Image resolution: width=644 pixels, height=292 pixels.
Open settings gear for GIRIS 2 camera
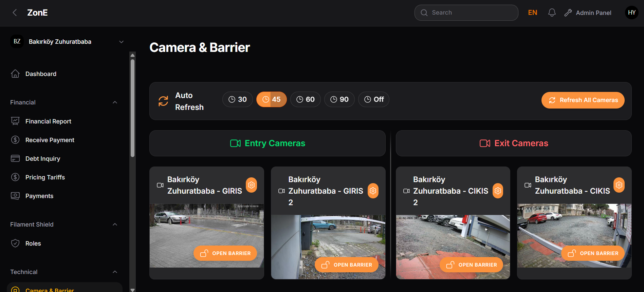[x=373, y=191]
